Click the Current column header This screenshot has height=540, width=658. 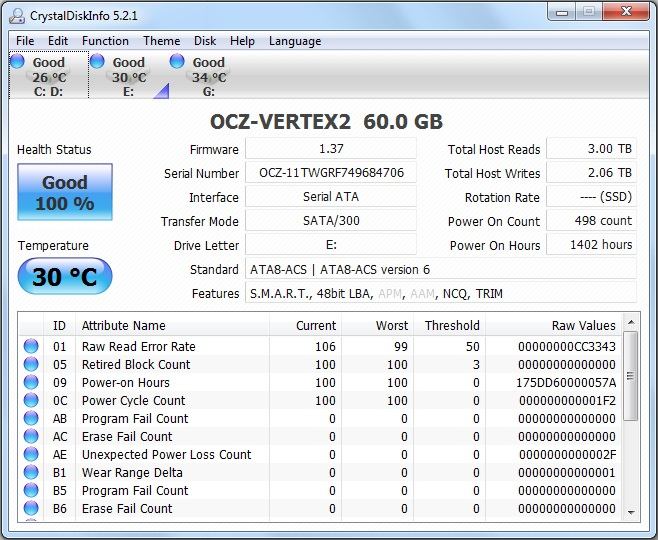pyautogui.click(x=305, y=326)
